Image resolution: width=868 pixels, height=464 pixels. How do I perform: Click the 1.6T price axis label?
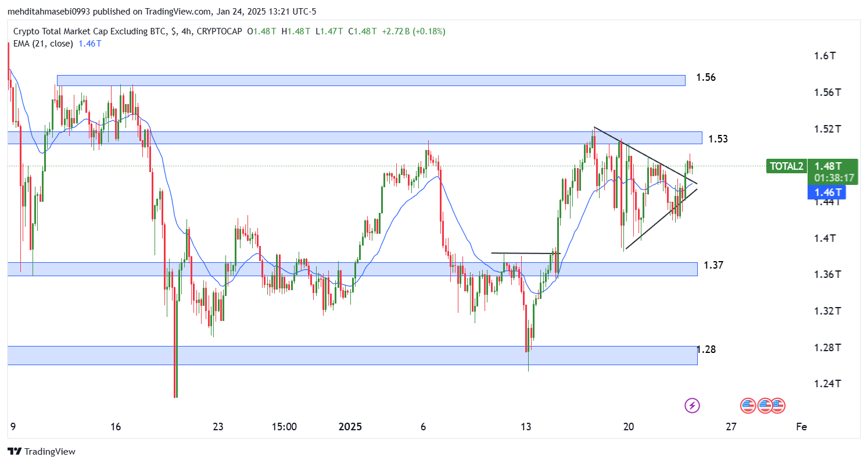click(x=825, y=56)
